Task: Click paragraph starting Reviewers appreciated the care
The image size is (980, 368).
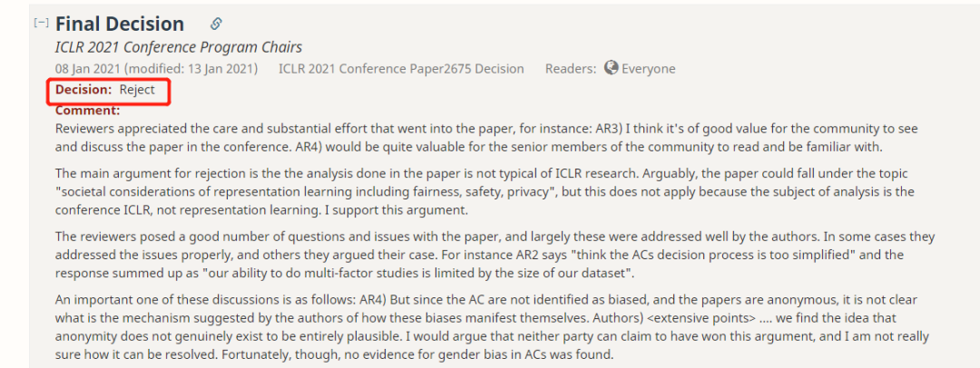Action: (486, 138)
